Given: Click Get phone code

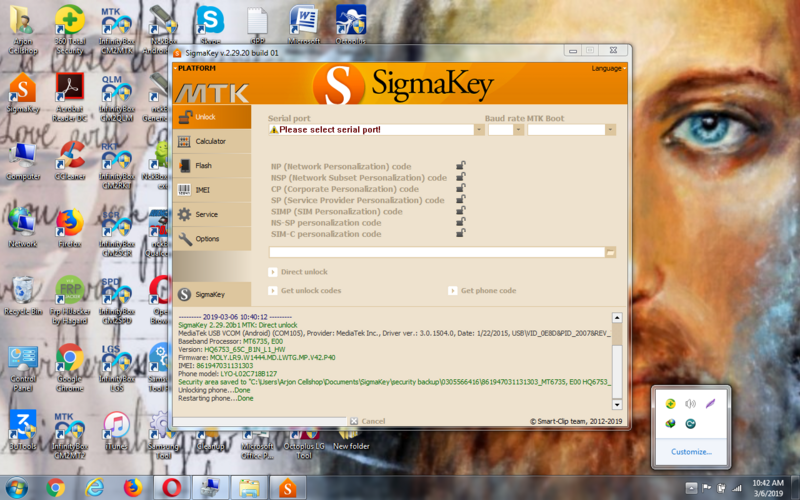Looking at the screenshot, I should coord(482,291).
